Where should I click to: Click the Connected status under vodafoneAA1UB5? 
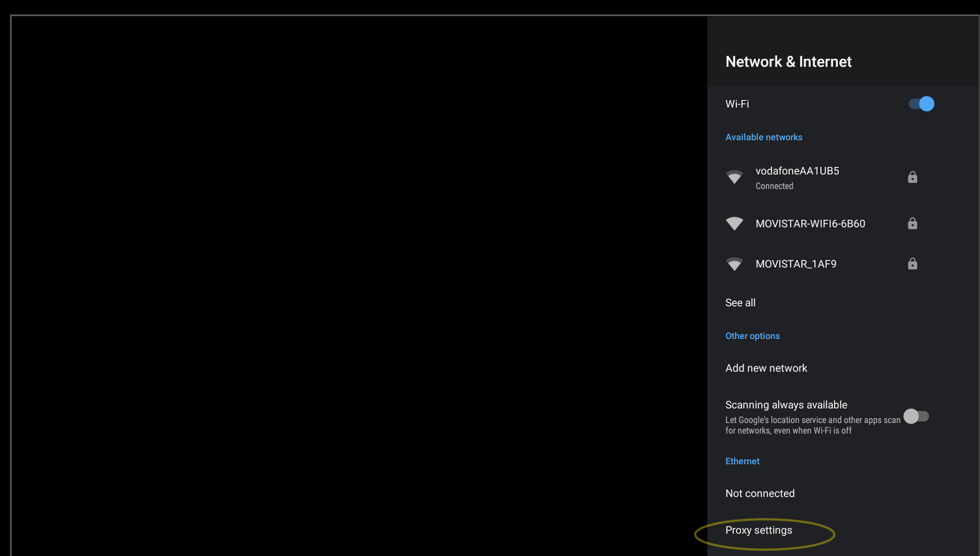[774, 186]
